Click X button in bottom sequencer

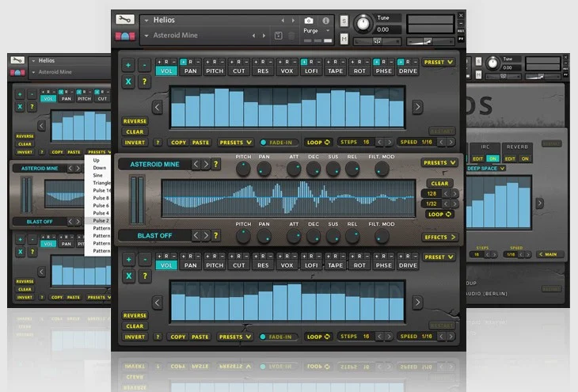coord(128,276)
